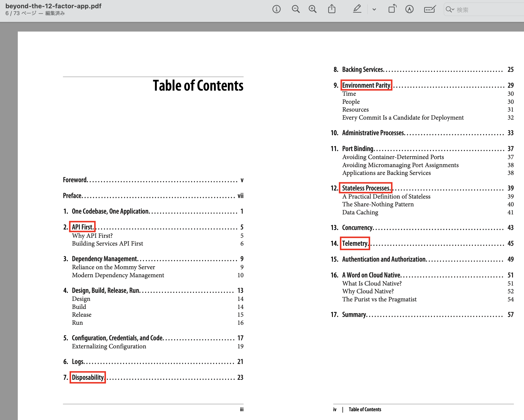Viewport: 524px width, 420px height.
Task: Select the Disposability chapter entry
Action: point(88,377)
